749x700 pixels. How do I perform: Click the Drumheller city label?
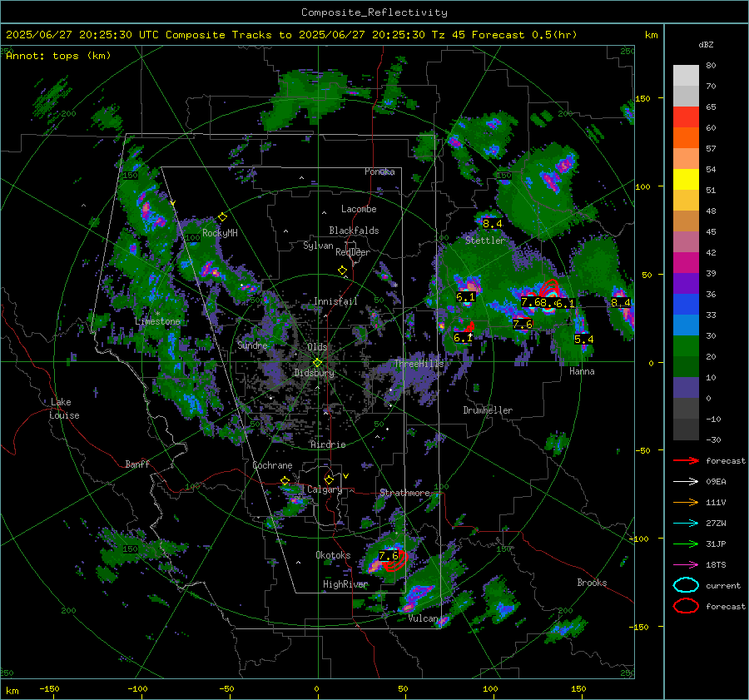coord(488,410)
